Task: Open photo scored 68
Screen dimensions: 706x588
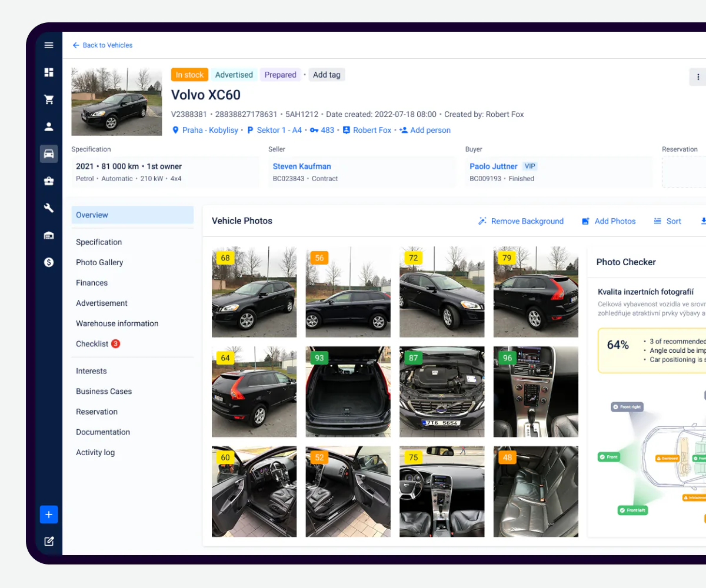Action: [x=254, y=292]
